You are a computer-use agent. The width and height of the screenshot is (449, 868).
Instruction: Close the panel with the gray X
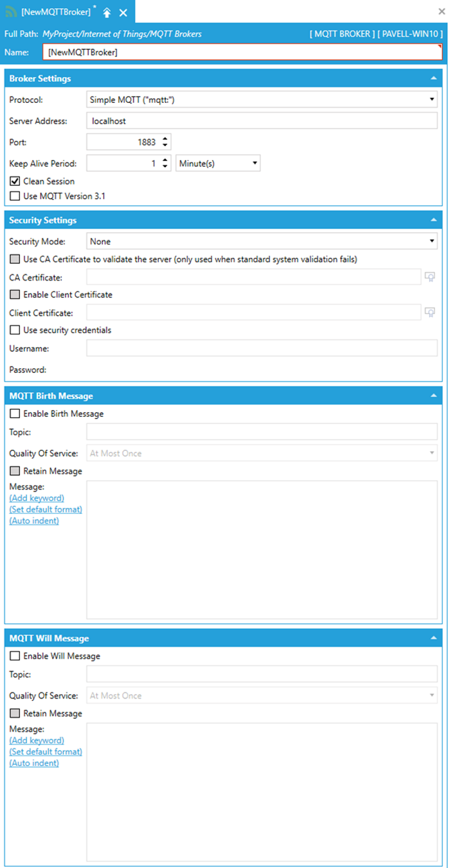(x=441, y=12)
